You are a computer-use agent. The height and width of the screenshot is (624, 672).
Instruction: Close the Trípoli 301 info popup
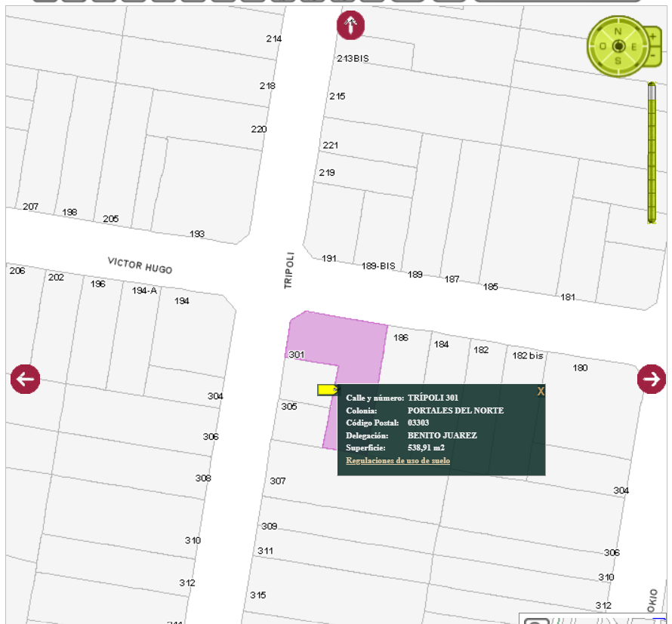pyautogui.click(x=541, y=392)
